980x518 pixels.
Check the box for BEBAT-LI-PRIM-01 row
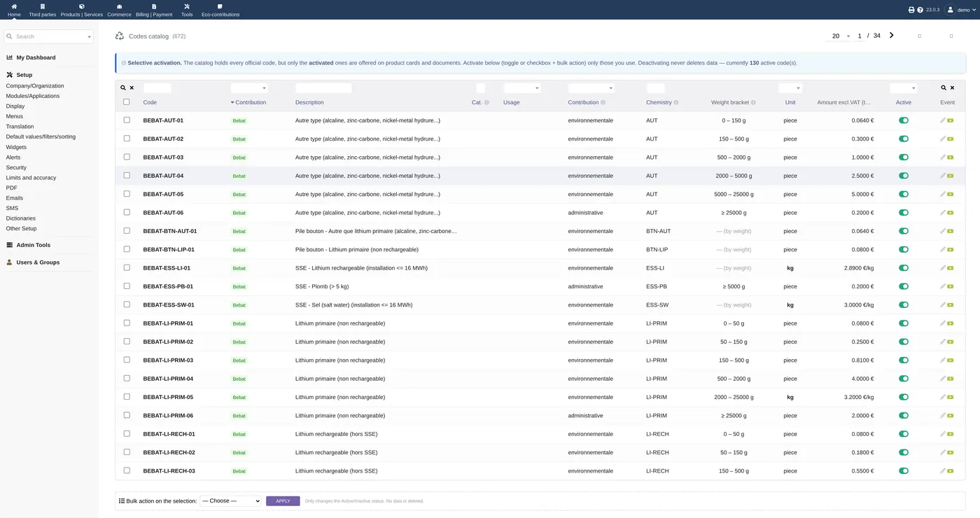pyautogui.click(x=127, y=323)
